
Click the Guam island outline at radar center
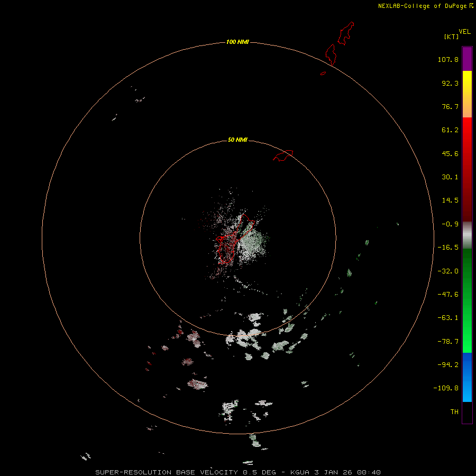click(235, 239)
